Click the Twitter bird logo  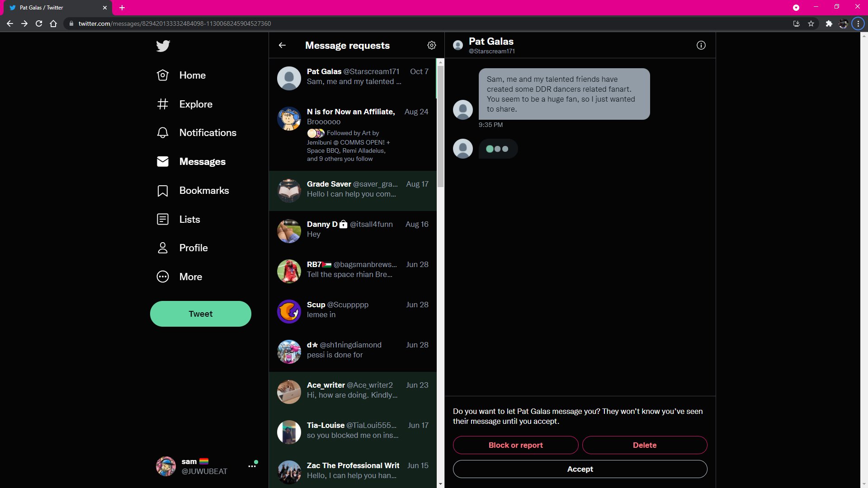click(x=163, y=46)
